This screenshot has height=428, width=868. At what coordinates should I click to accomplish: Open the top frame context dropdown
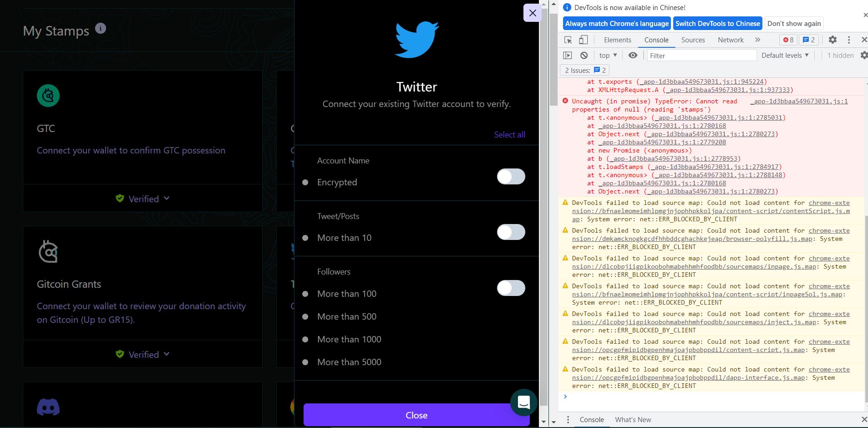[607, 55]
